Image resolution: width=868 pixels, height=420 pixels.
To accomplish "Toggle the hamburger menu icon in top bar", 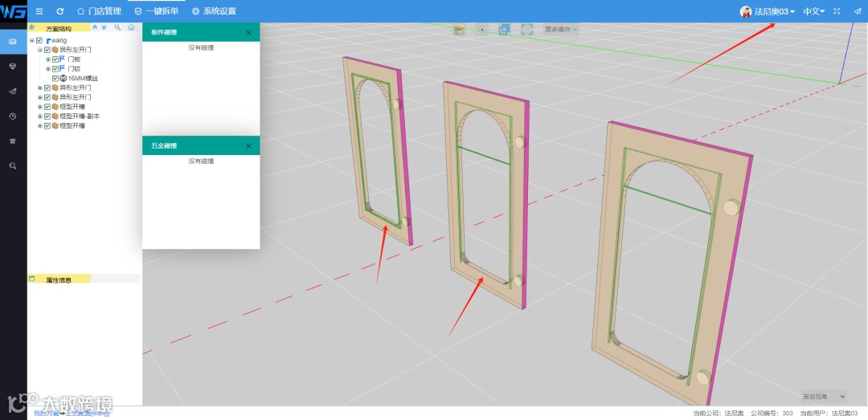I will (39, 11).
